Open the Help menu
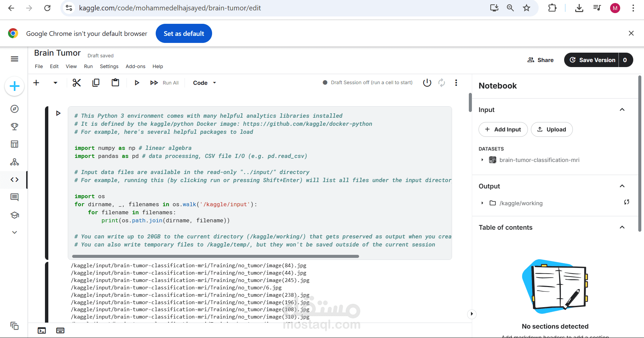 (158, 66)
